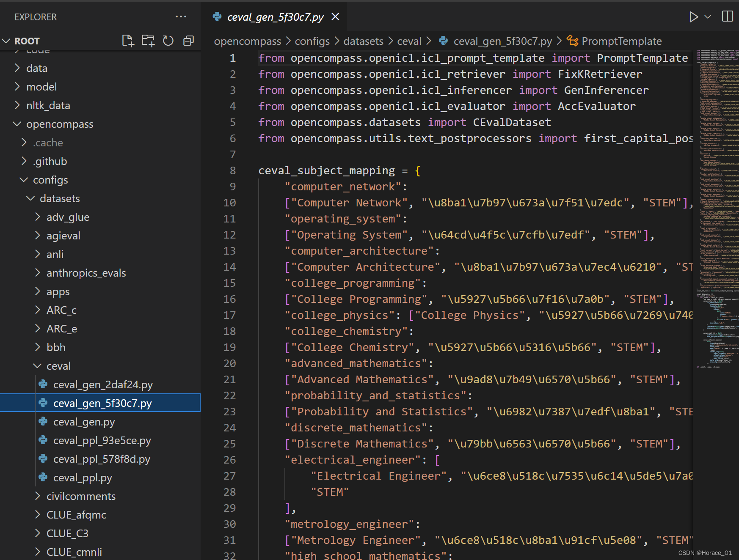This screenshot has height=560, width=739.
Task: Refresh the Explorer tree
Action: click(168, 41)
